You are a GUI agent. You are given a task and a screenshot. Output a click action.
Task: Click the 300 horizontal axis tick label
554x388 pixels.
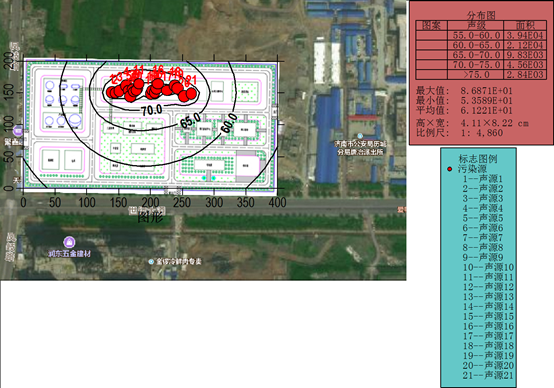point(214,202)
